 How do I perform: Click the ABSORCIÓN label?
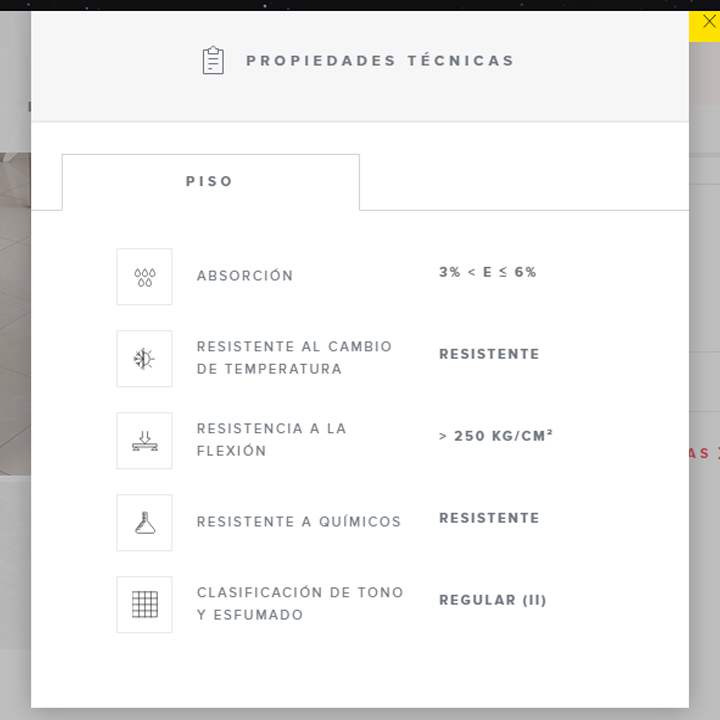245,276
